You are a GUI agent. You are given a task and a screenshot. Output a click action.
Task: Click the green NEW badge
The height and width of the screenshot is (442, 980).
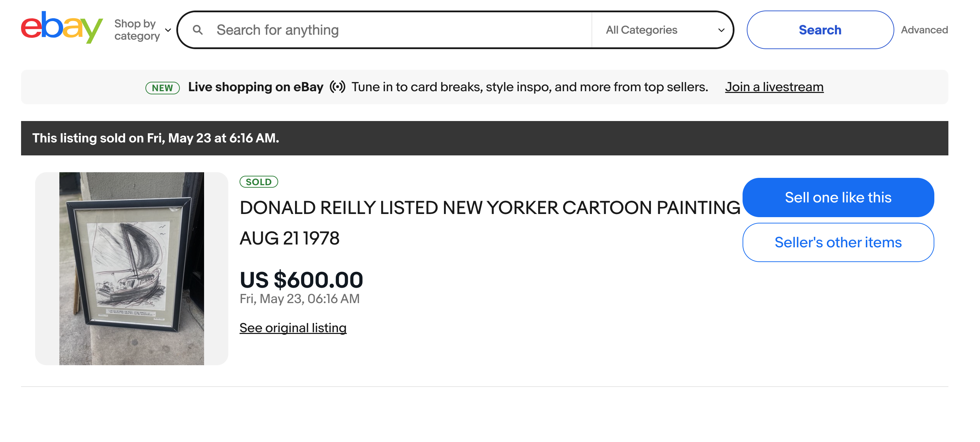pos(162,88)
